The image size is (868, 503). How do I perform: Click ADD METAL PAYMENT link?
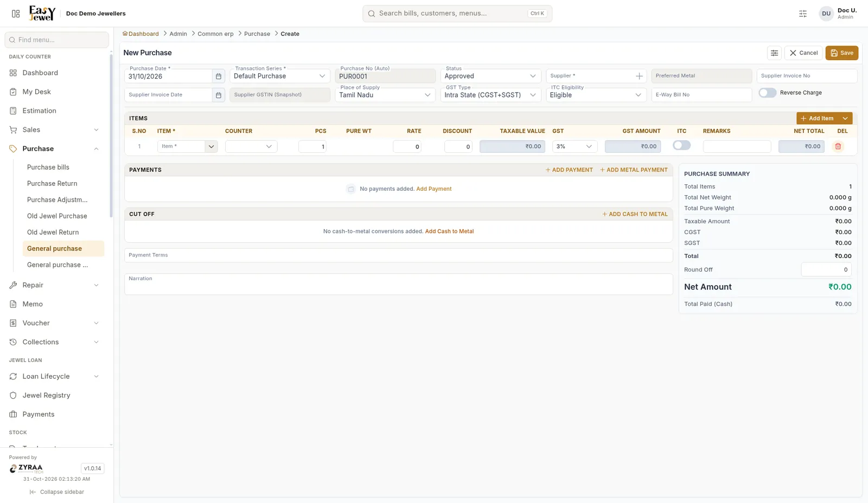[634, 170]
